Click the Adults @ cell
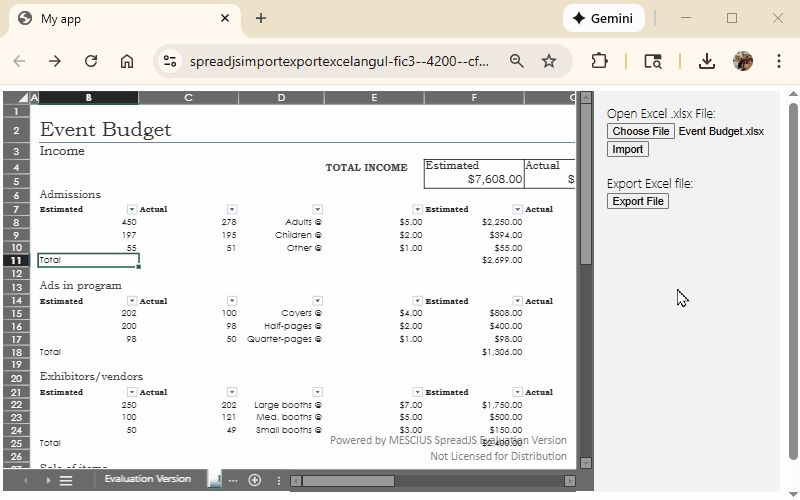 click(x=304, y=222)
